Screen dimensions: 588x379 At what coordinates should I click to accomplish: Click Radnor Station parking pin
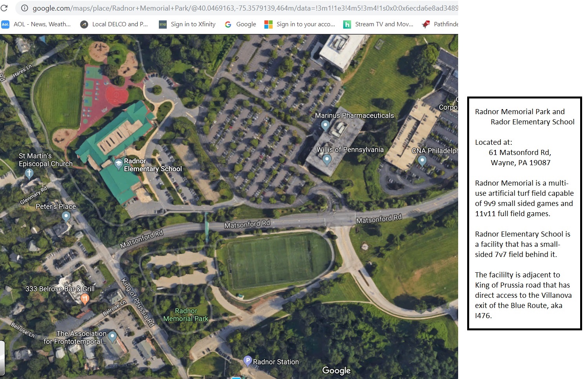pos(248,361)
